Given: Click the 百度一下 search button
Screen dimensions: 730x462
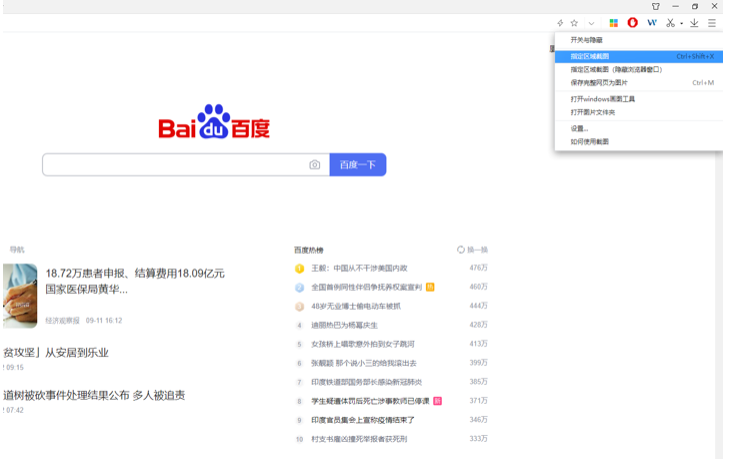Looking at the screenshot, I should coord(358,164).
